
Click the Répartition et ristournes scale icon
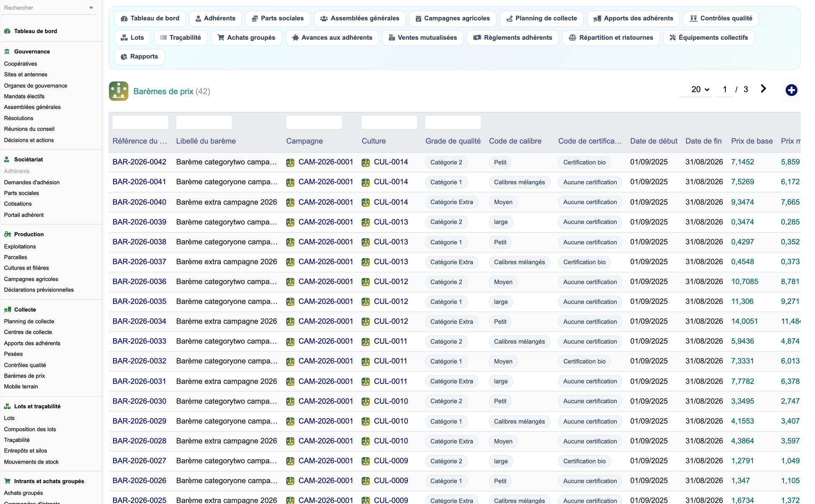[x=573, y=38]
